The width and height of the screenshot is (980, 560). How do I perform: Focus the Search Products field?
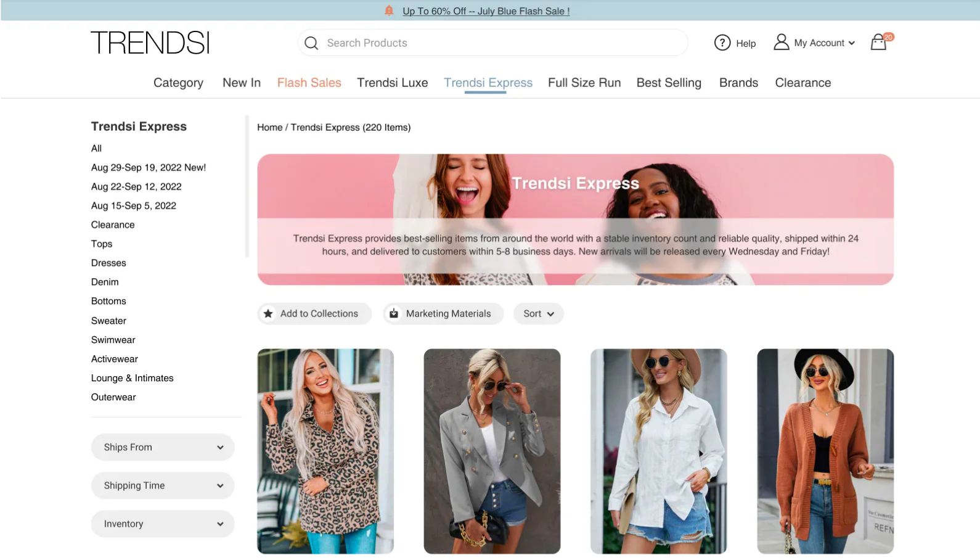tap(499, 43)
